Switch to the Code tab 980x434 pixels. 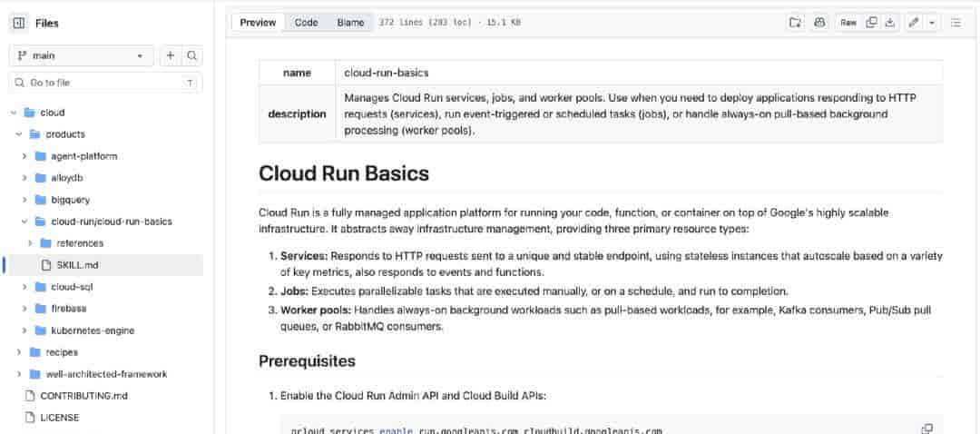pos(307,23)
